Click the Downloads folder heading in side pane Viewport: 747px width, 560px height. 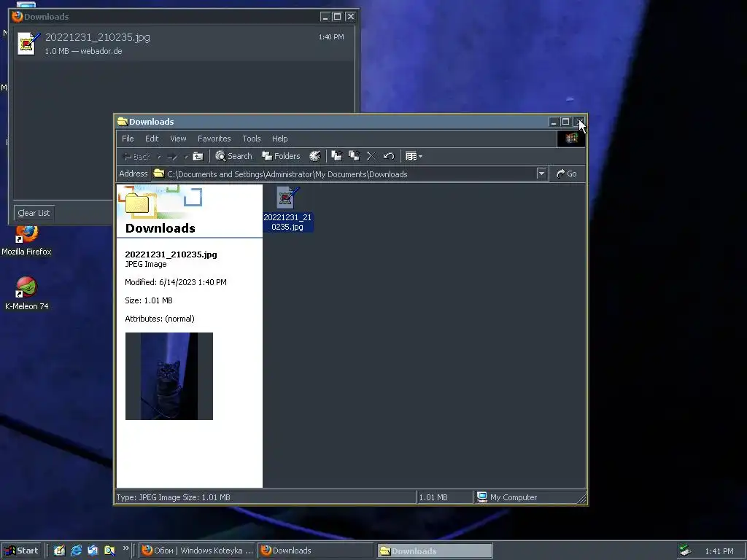160,228
